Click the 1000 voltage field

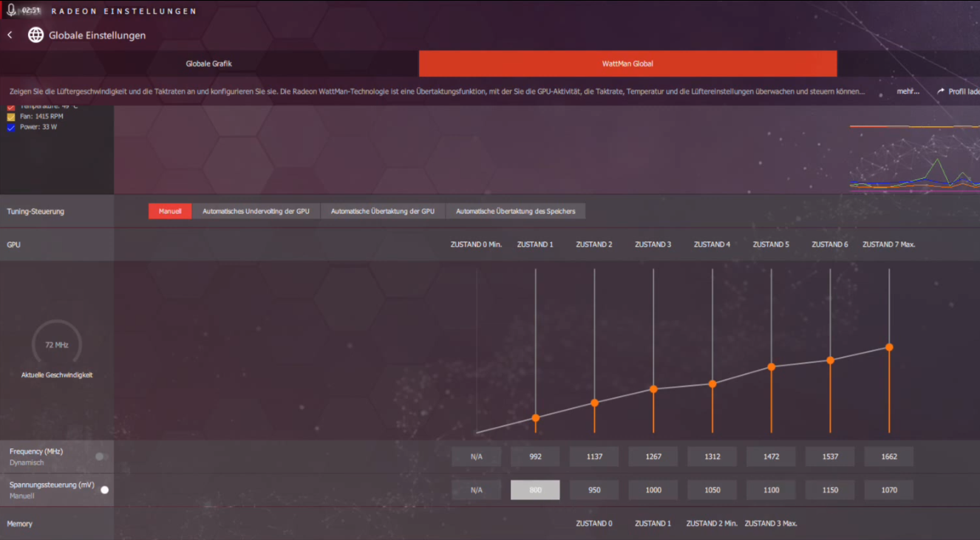(x=653, y=490)
